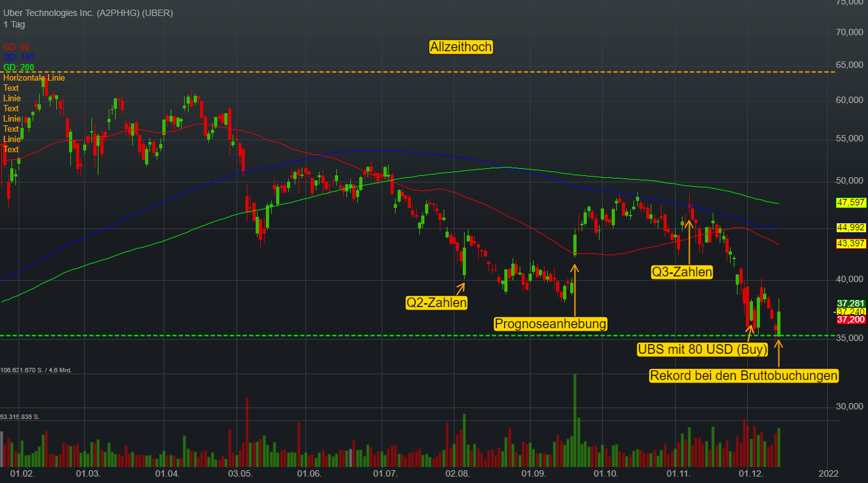This screenshot has width=868, height=483.
Task: Click the 02.08. date on time axis
Action: click(458, 474)
